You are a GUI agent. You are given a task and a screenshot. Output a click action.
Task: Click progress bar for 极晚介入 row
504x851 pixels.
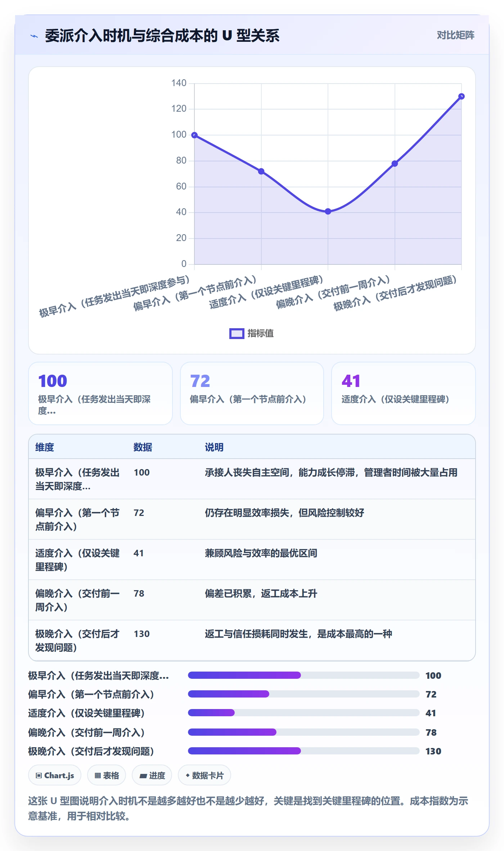(x=304, y=751)
